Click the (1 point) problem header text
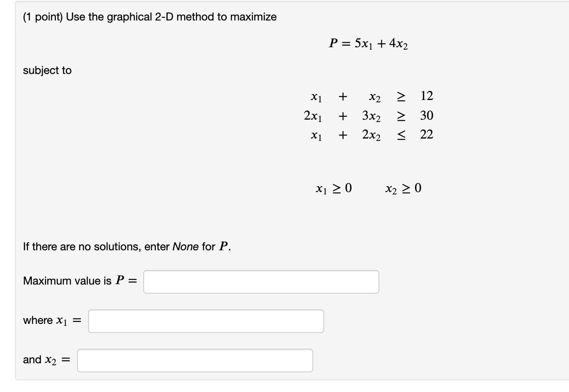Screen dimensions: 569x392 click(150, 17)
